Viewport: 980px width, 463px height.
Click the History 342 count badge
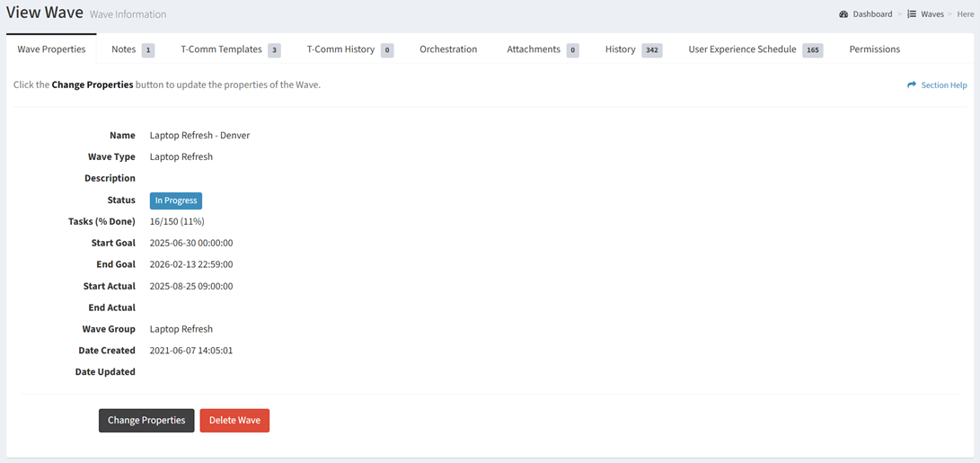pyautogui.click(x=651, y=50)
